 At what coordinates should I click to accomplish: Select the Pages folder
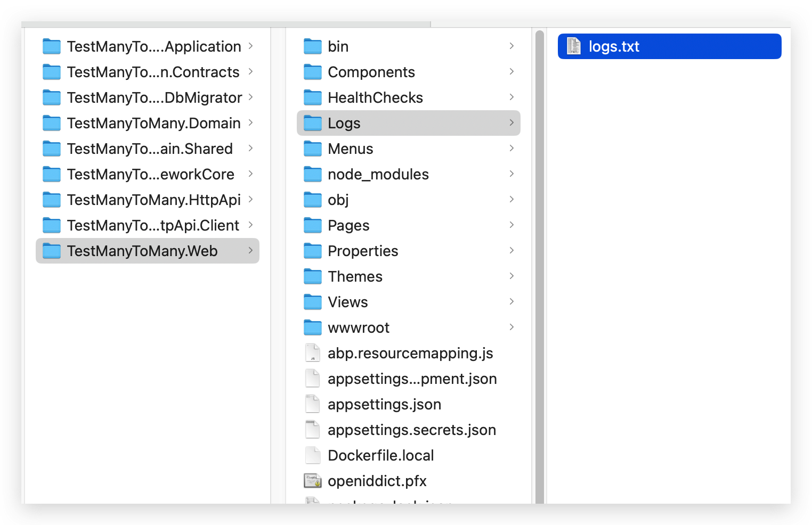click(x=348, y=225)
